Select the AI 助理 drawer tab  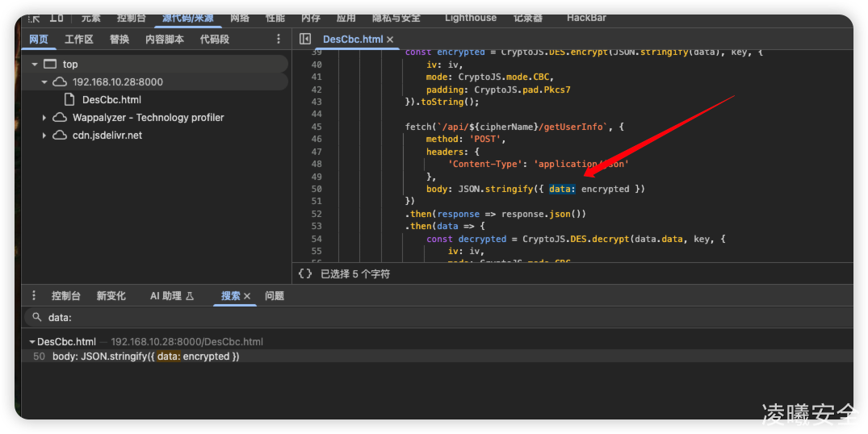tap(171, 296)
